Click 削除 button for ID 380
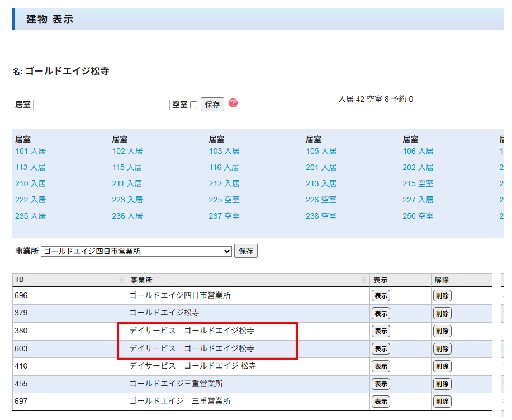This screenshot has height=420, width=512. pyautogui.click(x=442, y=331)
